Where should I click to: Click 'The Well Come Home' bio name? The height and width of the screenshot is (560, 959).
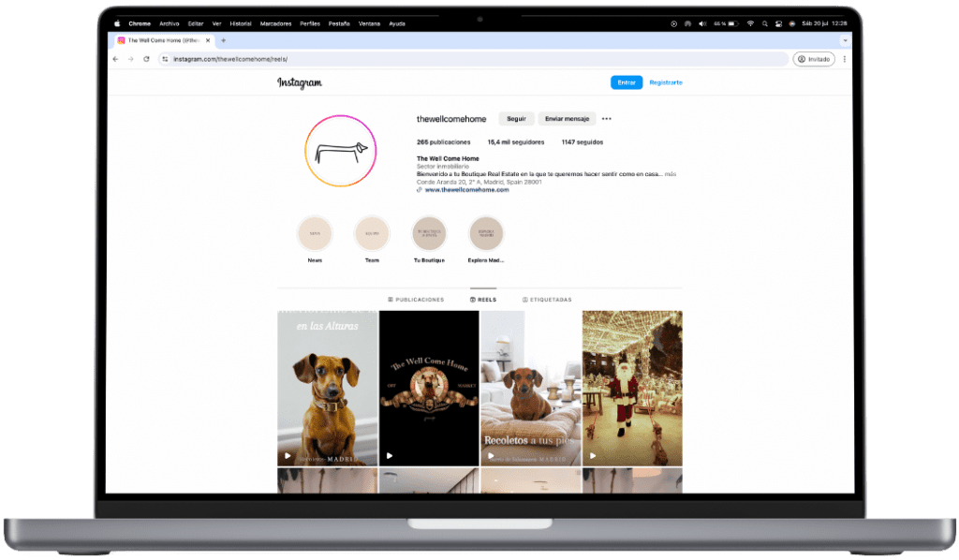(448, 159)
